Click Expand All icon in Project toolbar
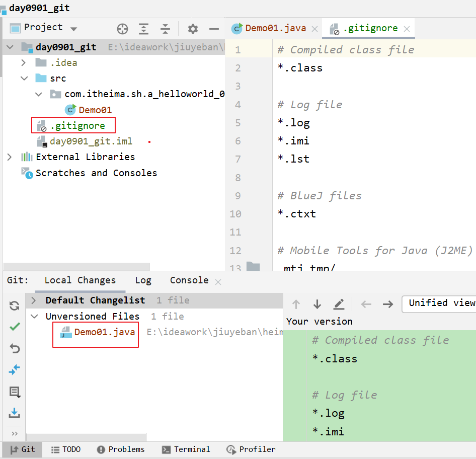The image size is (476, 459). 144,29
